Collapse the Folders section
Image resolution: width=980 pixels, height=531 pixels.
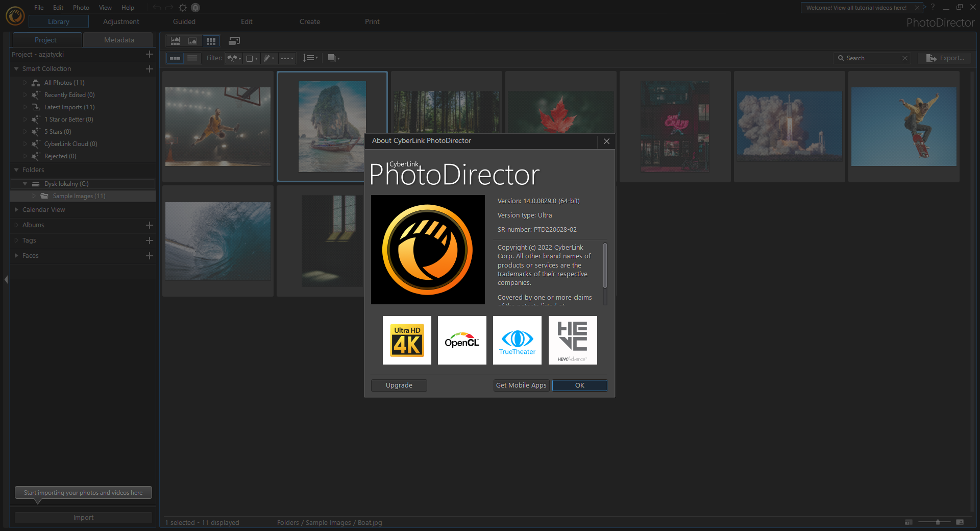point(16,170)
